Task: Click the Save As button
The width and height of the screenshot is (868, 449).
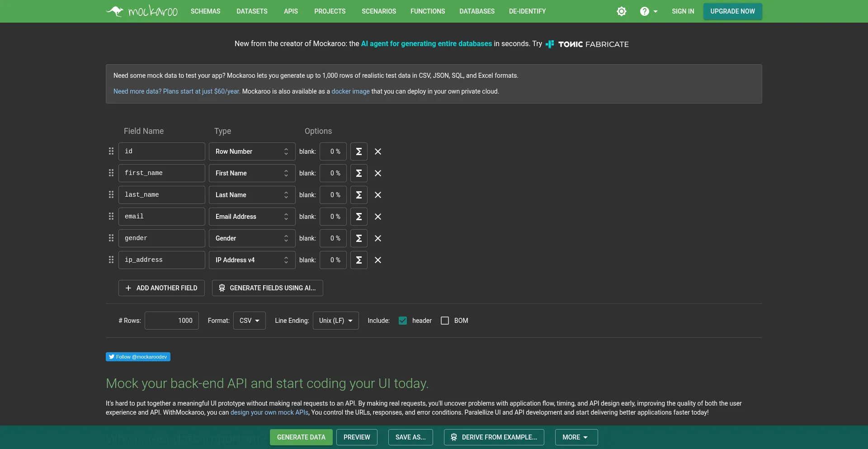Action: [410, 437]
